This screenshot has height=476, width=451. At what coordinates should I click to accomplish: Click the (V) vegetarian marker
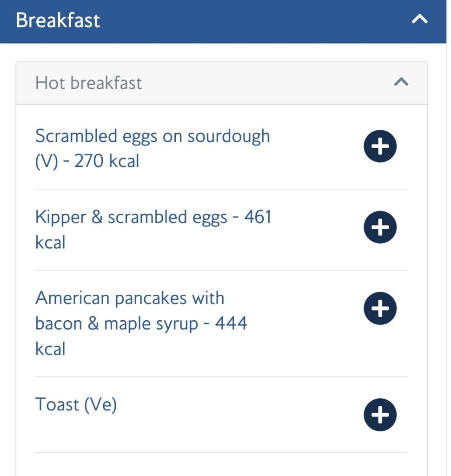46,161
